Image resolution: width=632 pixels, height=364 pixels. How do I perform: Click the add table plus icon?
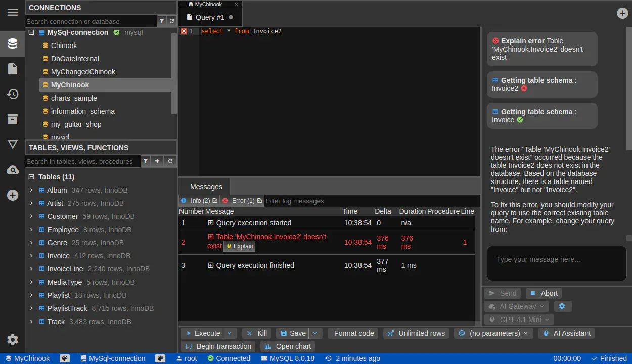[158, 161]
